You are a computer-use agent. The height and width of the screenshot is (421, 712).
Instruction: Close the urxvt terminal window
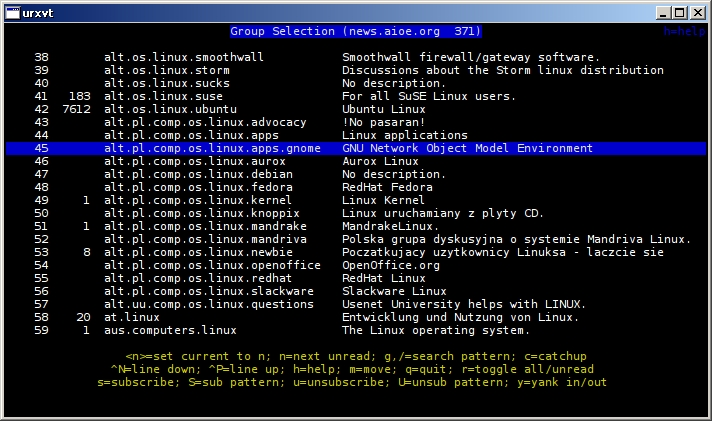[698, 12]
